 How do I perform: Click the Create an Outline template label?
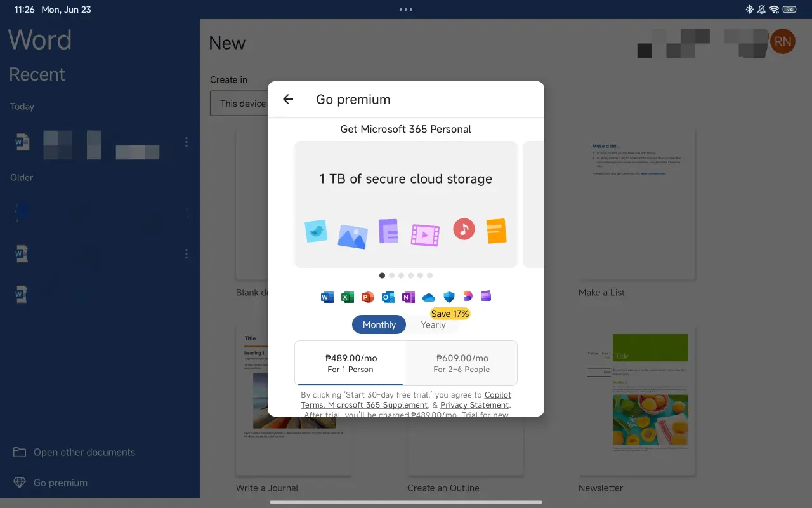coord(443,488)
